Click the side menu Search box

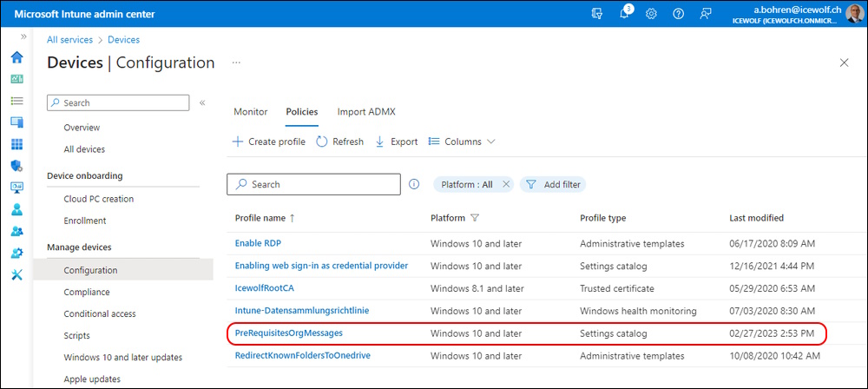(118, 102)
